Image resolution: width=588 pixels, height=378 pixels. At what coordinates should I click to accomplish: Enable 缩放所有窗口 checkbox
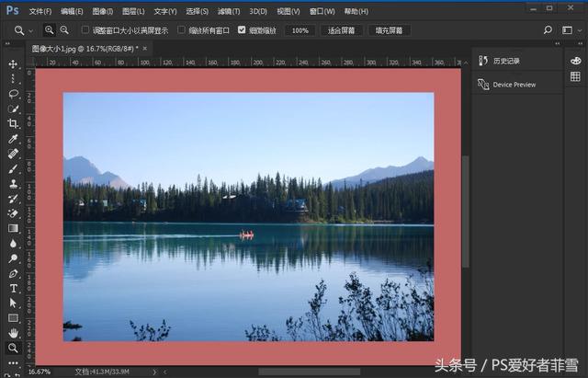pyautogui.click(x=181, y=30)
